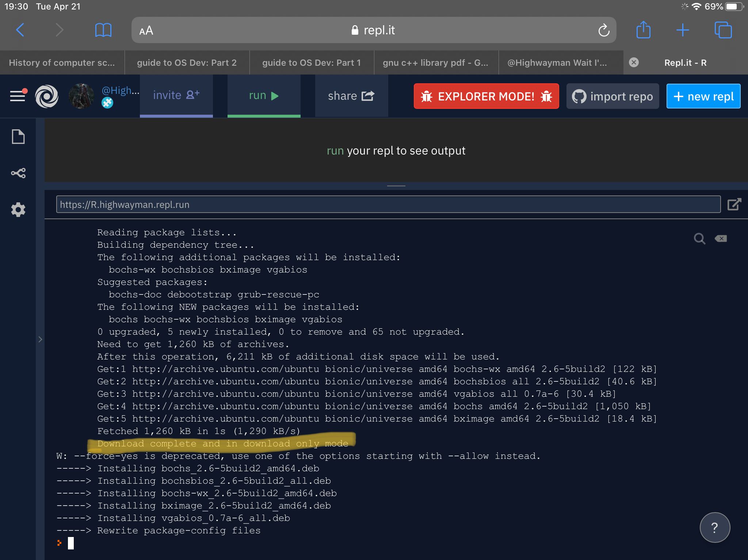This screenshot has height=560, width=748.
Task: Click import repo from GitHub
Action: pyautogui.click(x=612, y=96)
